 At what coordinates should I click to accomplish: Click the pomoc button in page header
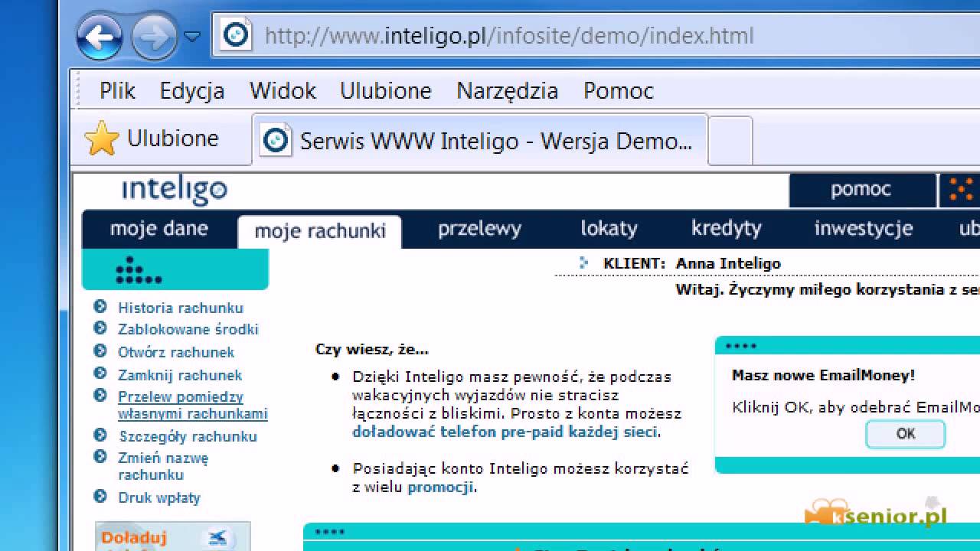862,190
